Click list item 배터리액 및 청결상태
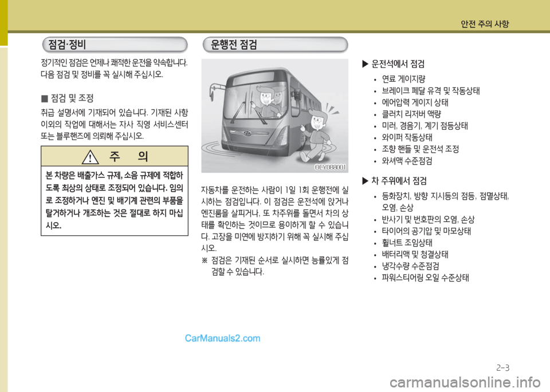Screen dimensions: 550x392 (415, 254)
